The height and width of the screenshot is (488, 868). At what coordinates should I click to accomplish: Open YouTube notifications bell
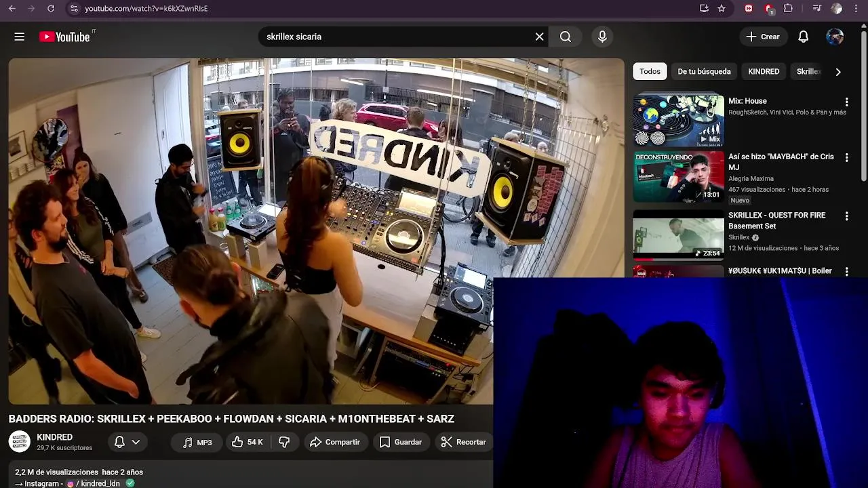pyautogui.click(x=804, y=37)
